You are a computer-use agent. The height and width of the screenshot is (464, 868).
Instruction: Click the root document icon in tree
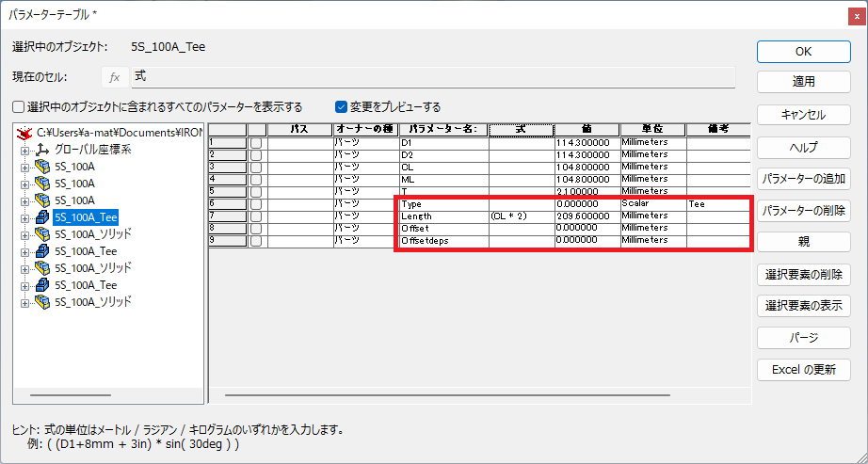(25, 133)
